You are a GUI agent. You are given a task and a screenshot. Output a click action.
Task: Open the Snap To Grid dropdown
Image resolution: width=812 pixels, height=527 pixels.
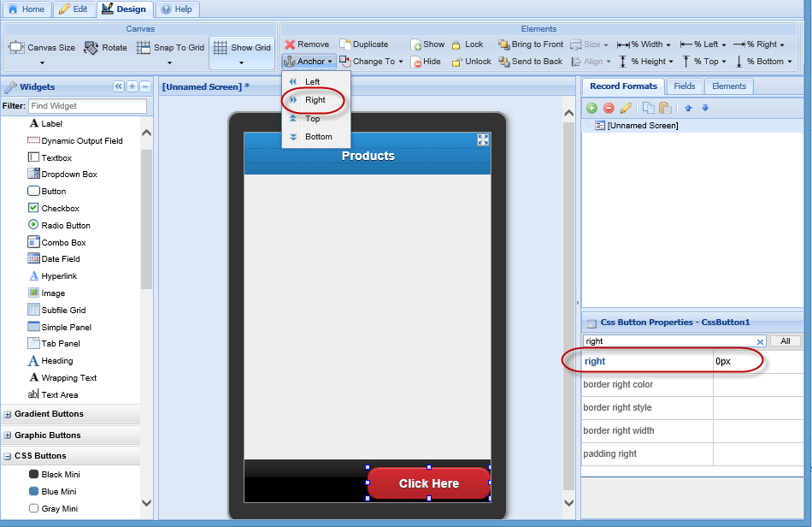click(x=170, y=53)
